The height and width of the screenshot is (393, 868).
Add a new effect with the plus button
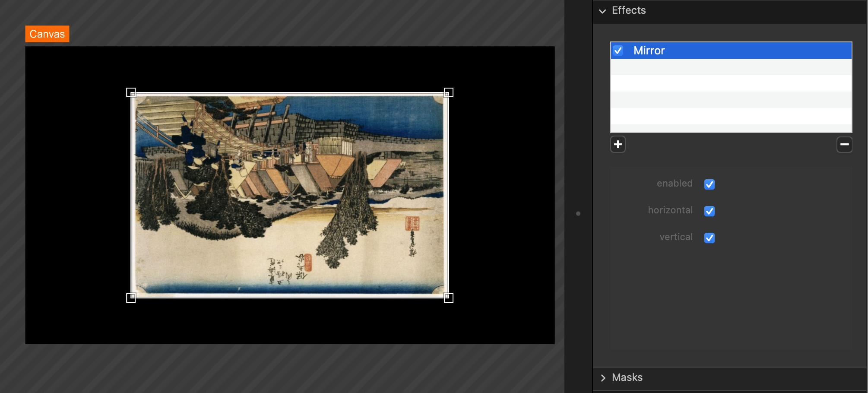point(618,144)
